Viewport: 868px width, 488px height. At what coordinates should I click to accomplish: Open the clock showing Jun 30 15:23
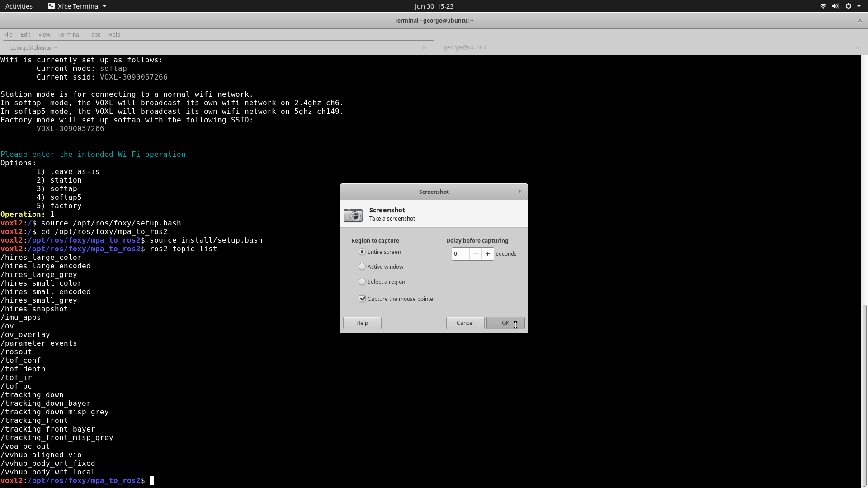tap(434, 6)
